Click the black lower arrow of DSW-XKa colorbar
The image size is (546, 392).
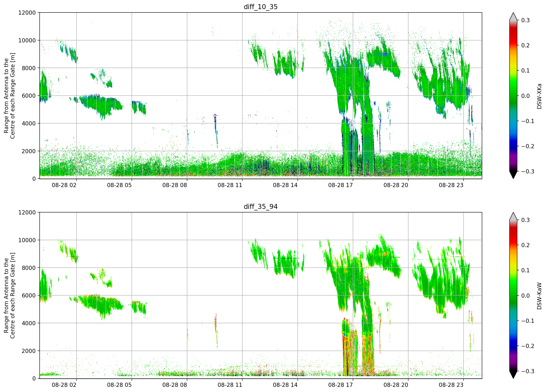tap(513, 175)
